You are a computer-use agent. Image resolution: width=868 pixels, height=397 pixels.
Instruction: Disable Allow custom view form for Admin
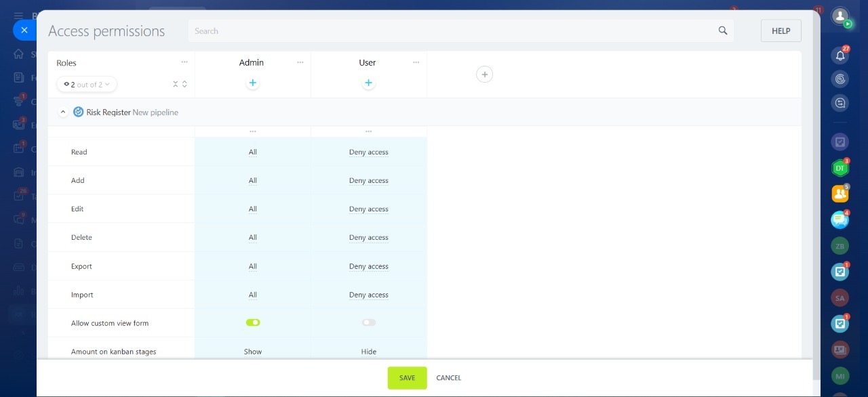point(253,322)
